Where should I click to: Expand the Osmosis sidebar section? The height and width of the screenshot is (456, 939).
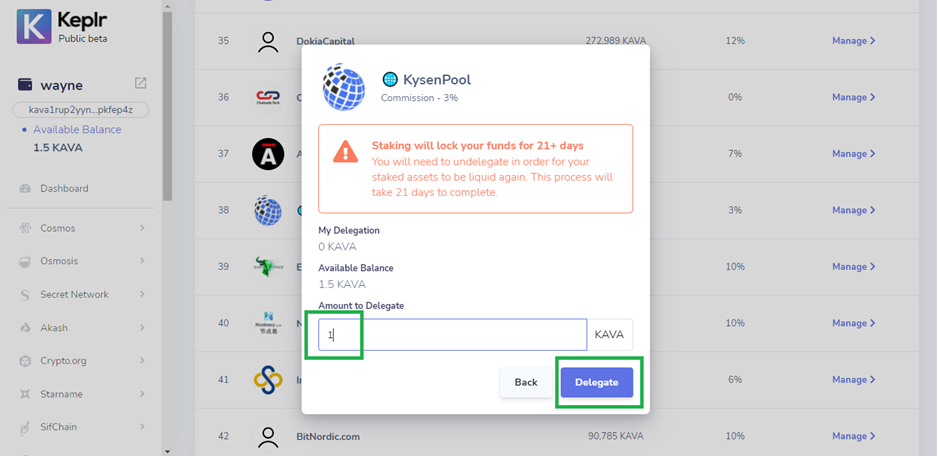coord(82,261)
